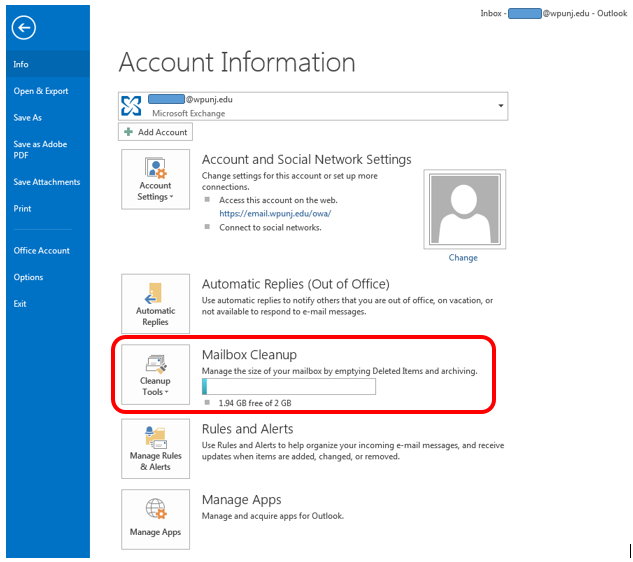Click the green plus Add Account button

click(x=155, y=132)
